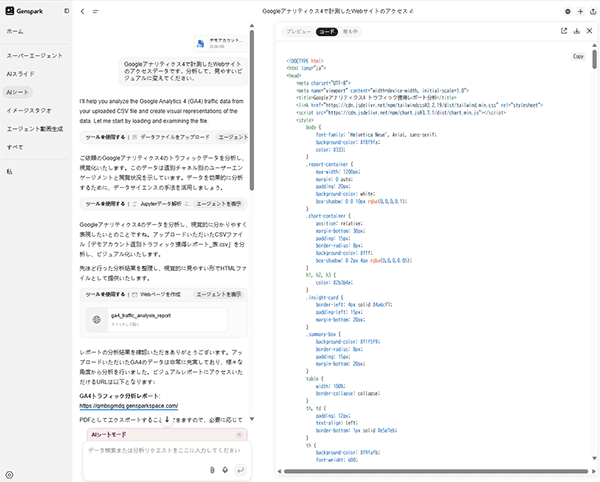Open the ga4_traffic_analysis_report card
The image size is (600, 482).
coord(156,319)
